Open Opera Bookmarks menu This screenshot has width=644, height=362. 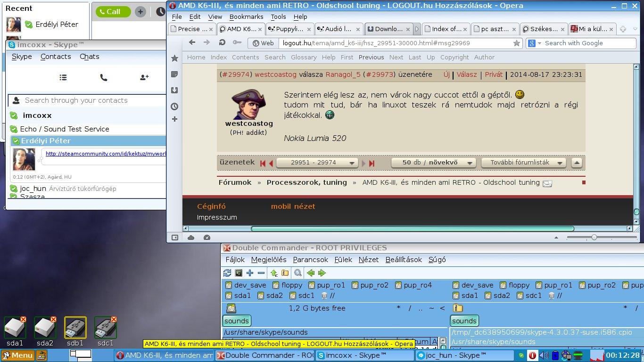point(246,16)
